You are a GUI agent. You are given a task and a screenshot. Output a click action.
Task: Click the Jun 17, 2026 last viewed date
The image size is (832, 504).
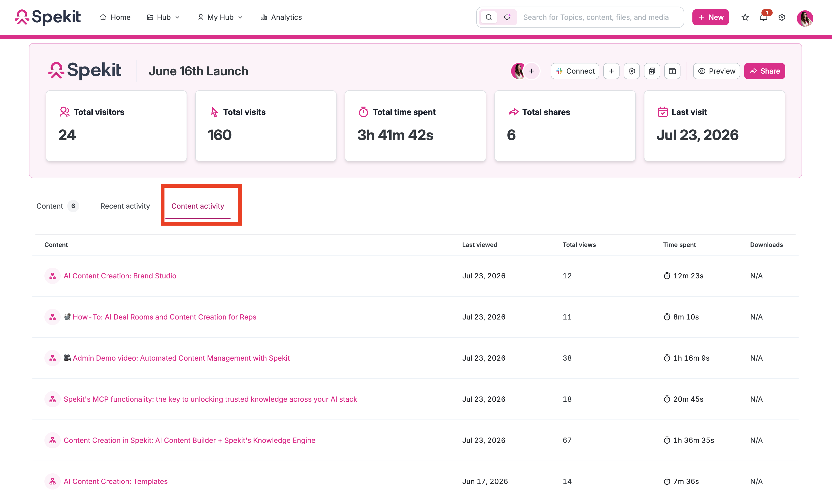pyautogui.click(x=485, y=481)
